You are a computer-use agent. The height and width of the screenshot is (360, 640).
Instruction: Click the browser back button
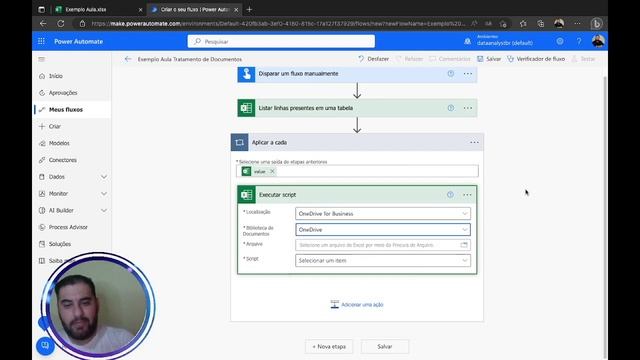point(43,24)
